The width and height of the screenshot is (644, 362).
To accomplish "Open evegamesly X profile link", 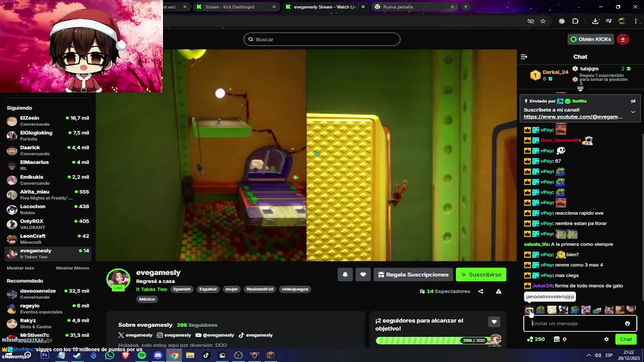I will click(135, 335).
